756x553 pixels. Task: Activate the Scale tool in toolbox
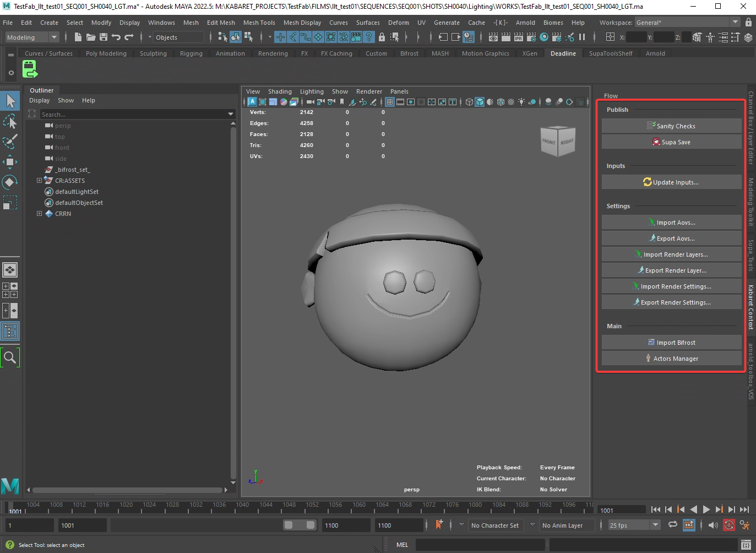[x=10, y=203]
